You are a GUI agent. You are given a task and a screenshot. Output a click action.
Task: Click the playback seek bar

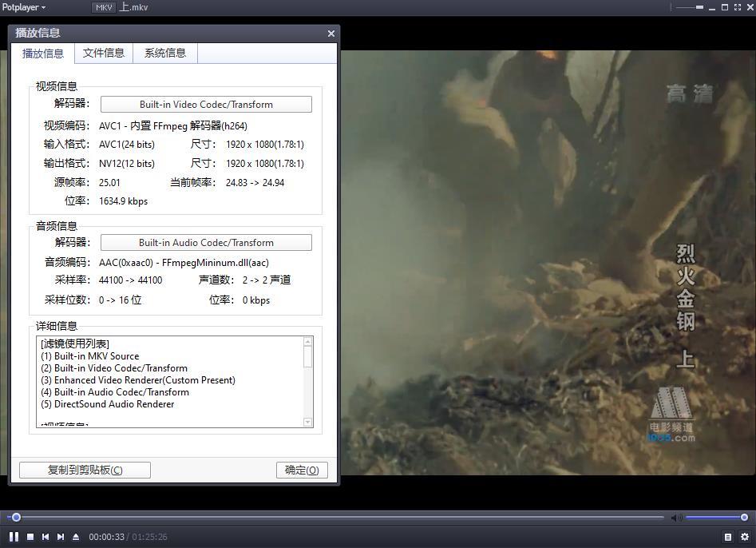[x=335, y=518]
